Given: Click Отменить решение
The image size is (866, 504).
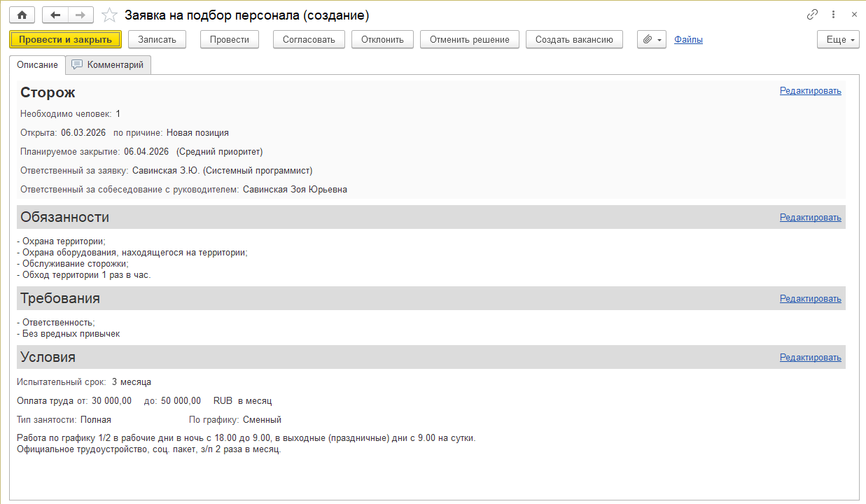Looking at the screenshot, I should point(469,40).
